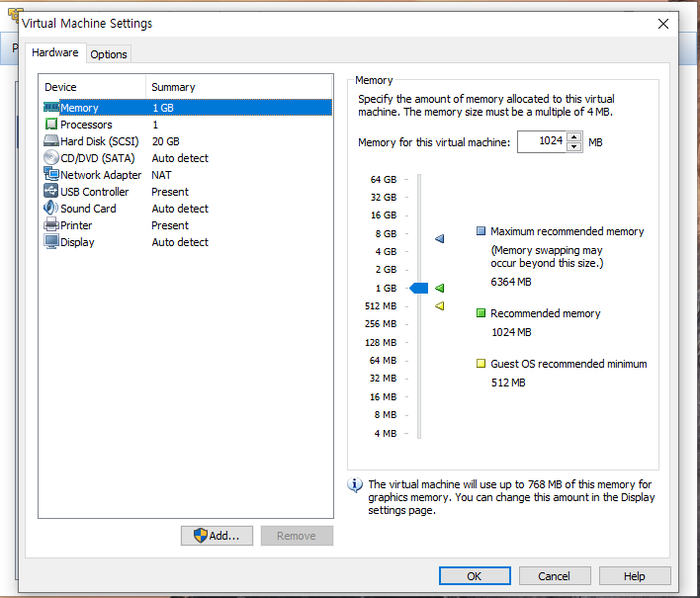
Task: Click the Hard Disk (SCSI) drive icon
Action: pyautogui.click(x=51, y=141)
